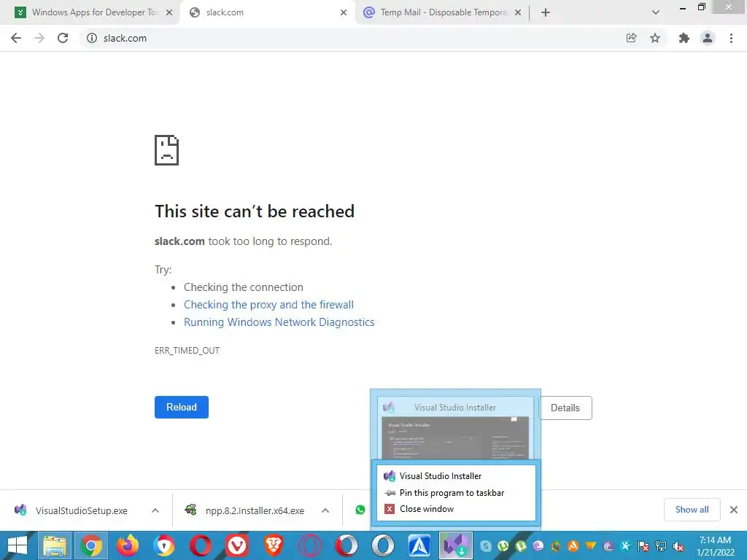
Task: Click the Details button
Action: (x=565, y=408)
